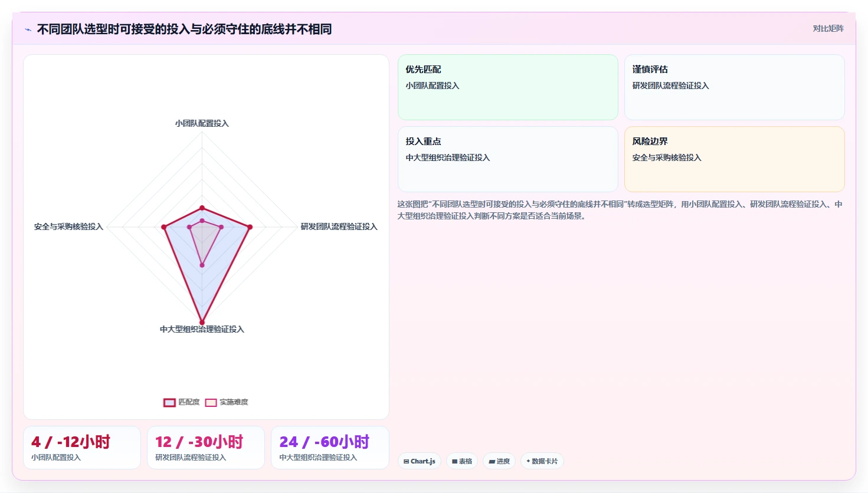Open the 谨慎评估 matrix card

pyautogui.click(x=735, y=87)
